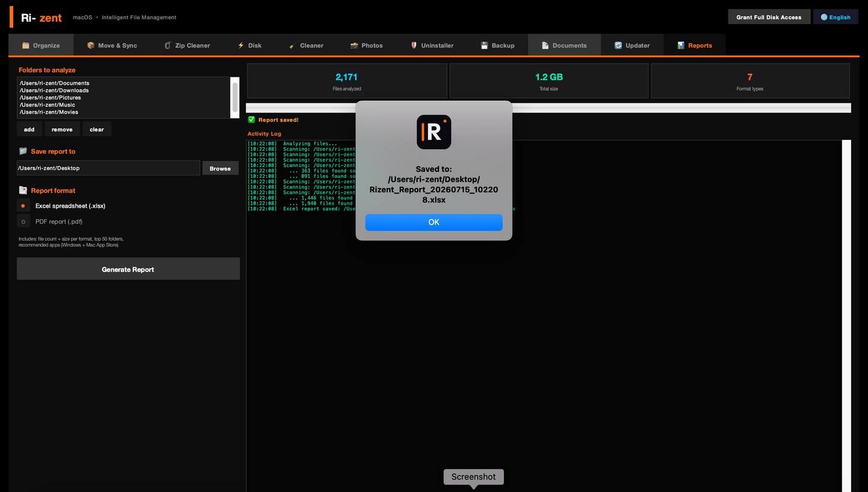Select /Users/ri-zent/Pictures in folder list
Image resolution: width=868 pixels, height=492 pixels.
[x=50, y=97]
